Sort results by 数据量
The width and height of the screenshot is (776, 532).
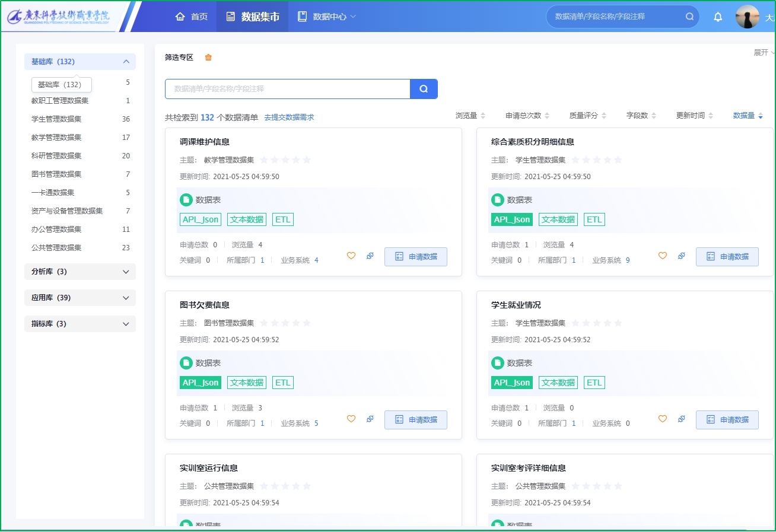[x=748, y=116]
